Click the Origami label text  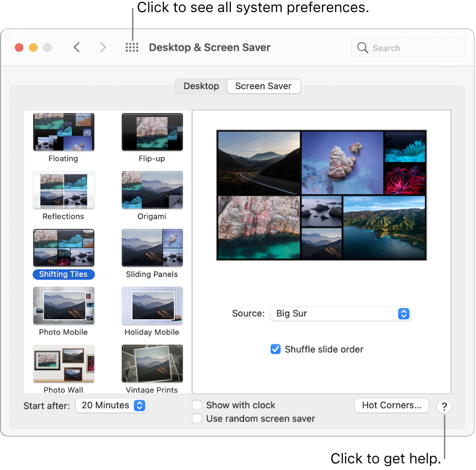tap(152, 216)
